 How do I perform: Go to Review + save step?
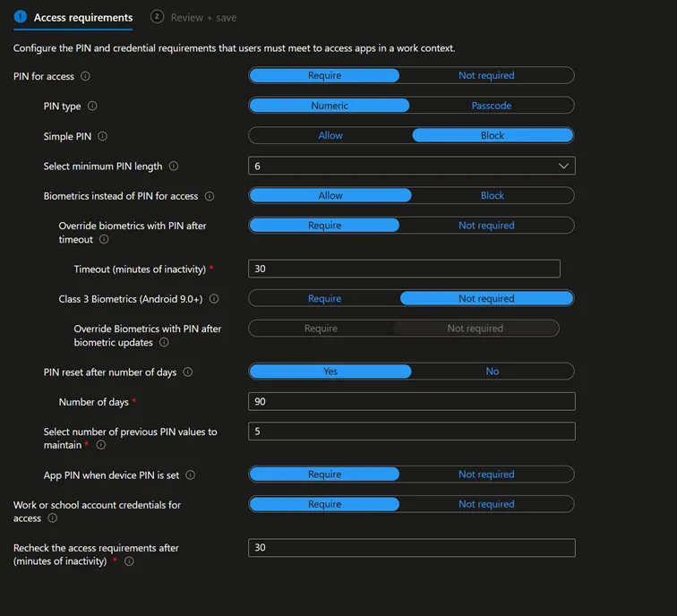[x=203, y=17]
